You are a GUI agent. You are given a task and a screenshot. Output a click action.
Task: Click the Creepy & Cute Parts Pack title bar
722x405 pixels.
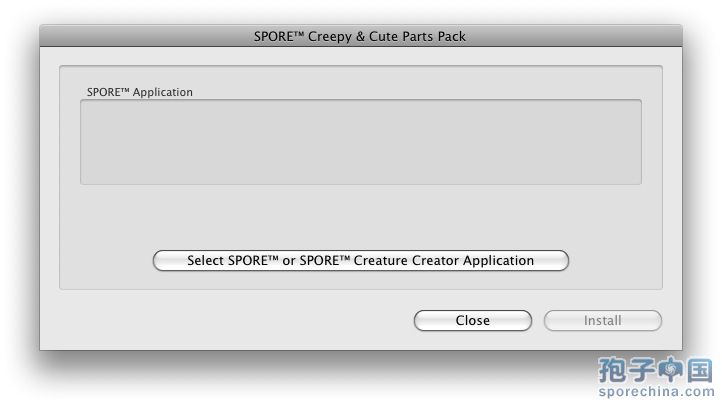coord(360,37)
